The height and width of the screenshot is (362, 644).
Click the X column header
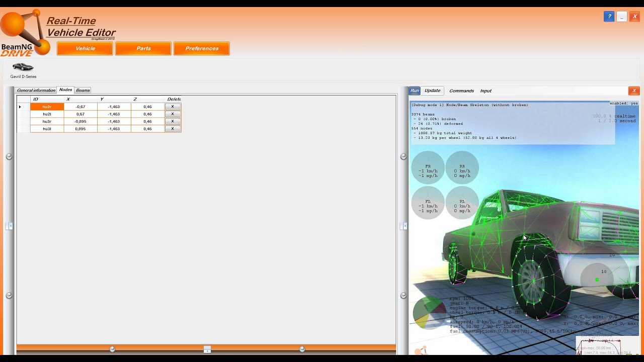80,99
